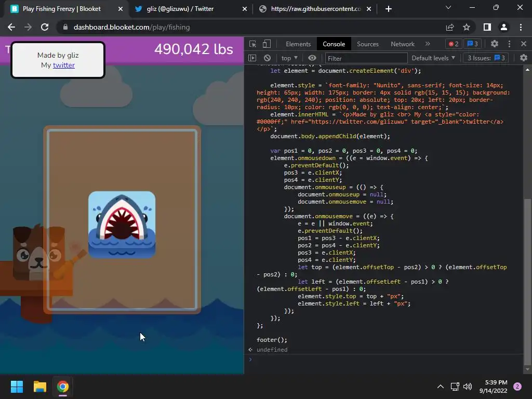
Task: Open the notification count badge
Action: tap(517, 387)
